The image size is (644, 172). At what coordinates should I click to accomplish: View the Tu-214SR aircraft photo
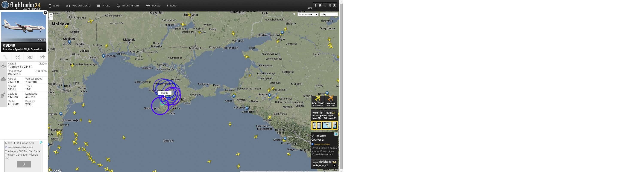[24, 27]
